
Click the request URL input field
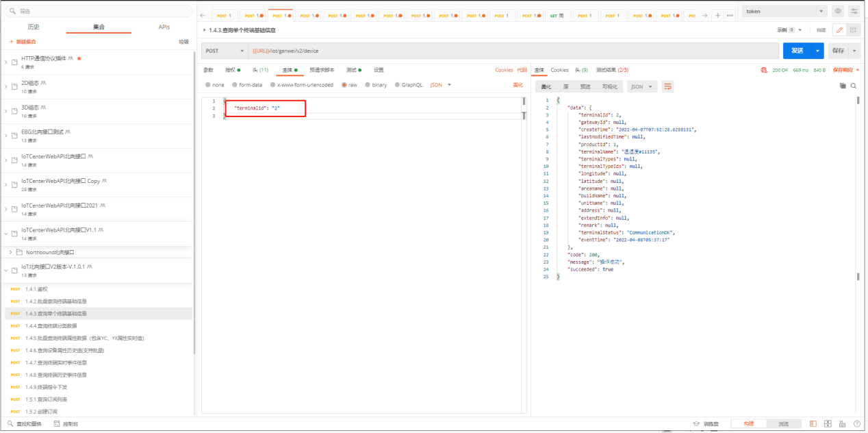point(513,51)
